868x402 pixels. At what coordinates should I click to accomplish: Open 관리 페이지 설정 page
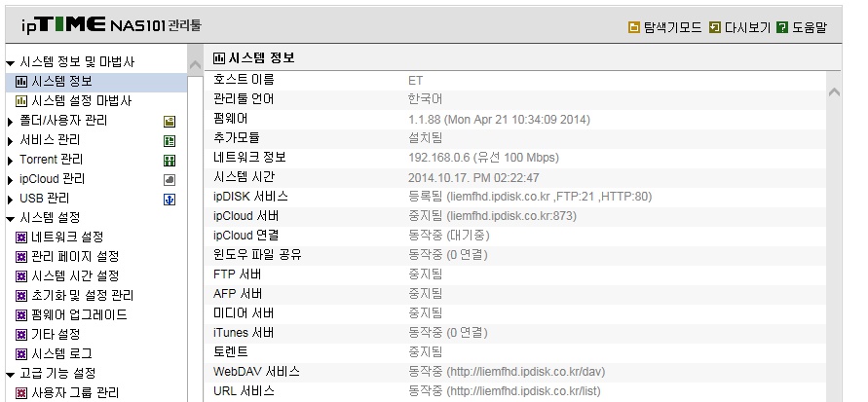[75, 257]
